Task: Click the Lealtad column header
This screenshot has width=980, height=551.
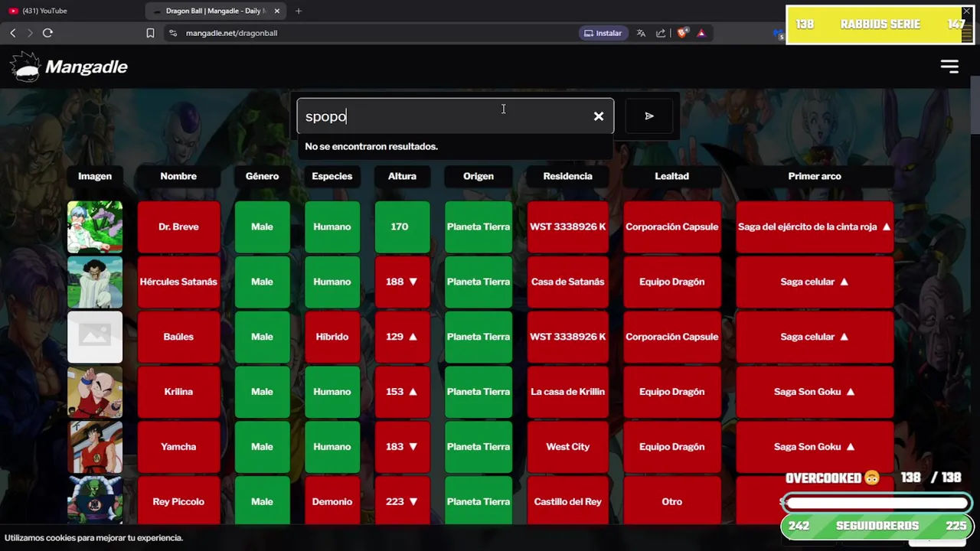Action: 671,176
